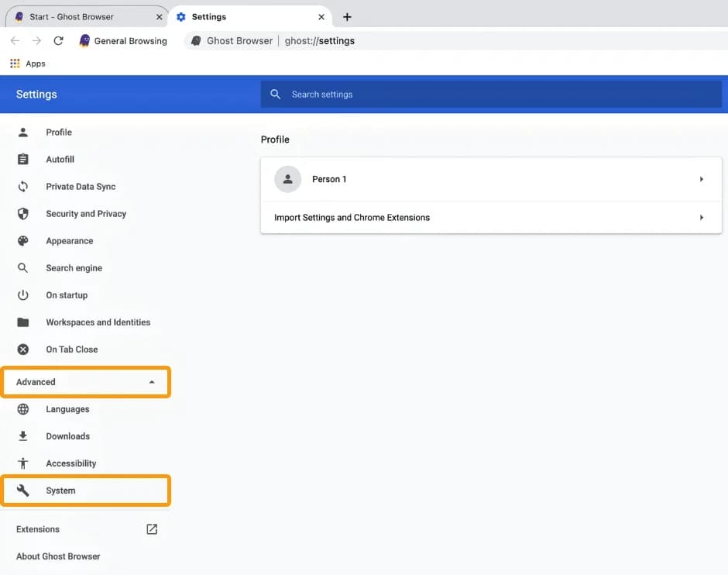728x575 pixels.
Task: Click the General Browsing identity icon
Action: (x=84, y=41)
